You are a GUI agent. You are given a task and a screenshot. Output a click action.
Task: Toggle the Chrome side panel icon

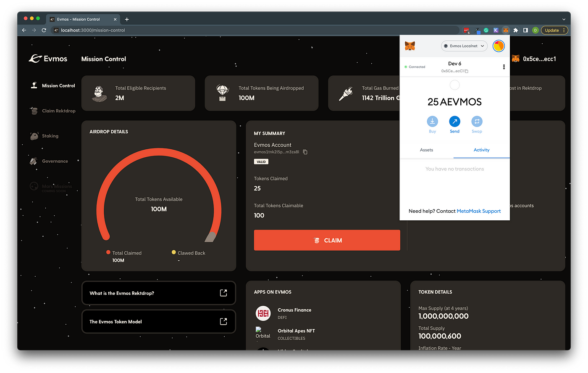pos(525,30)
